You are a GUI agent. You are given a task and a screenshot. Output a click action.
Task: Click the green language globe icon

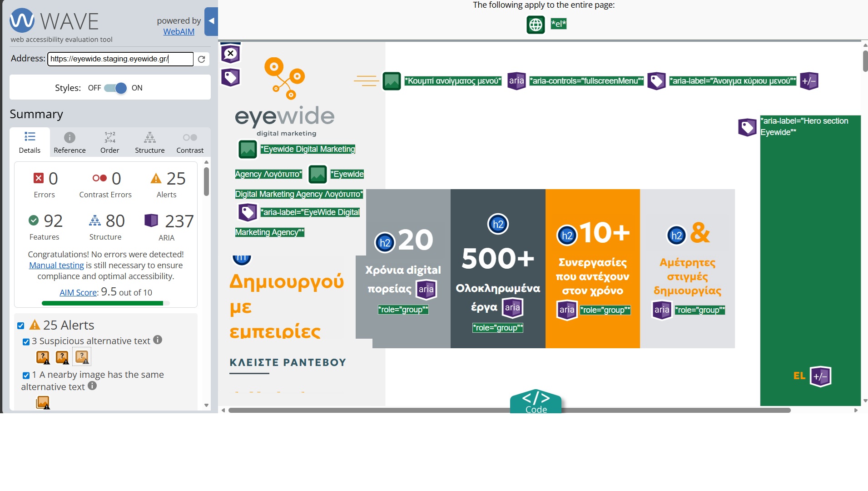click(536, 25)
